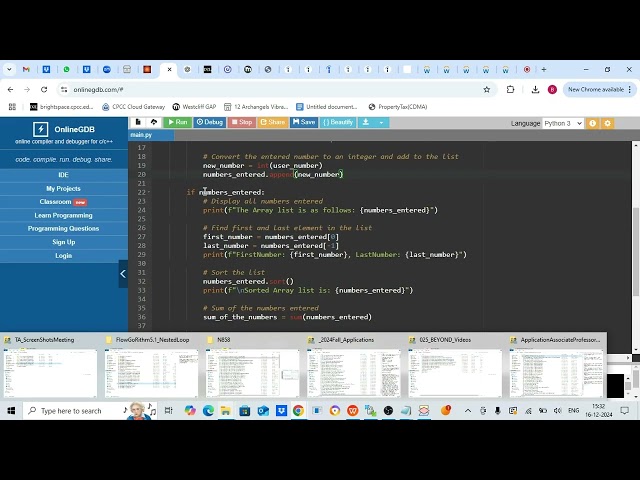
Task: Bookmark this page with the star icon
Action: point(487,89)
